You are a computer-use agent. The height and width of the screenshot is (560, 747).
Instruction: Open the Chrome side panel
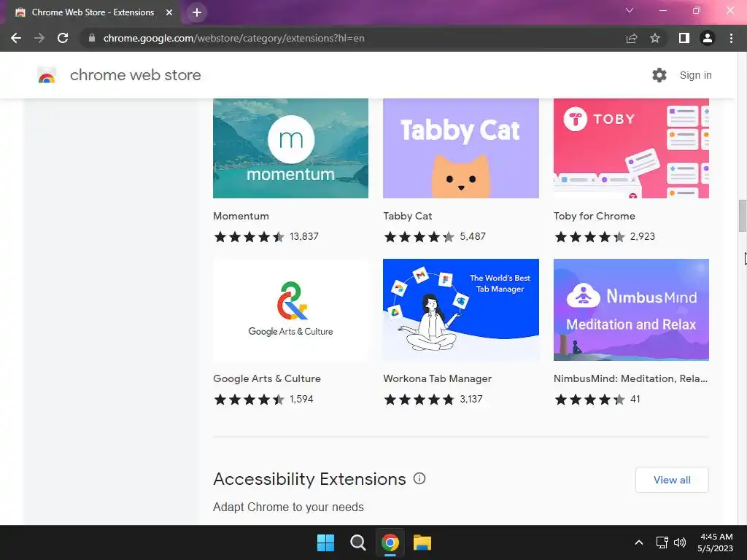click(684, 38)
